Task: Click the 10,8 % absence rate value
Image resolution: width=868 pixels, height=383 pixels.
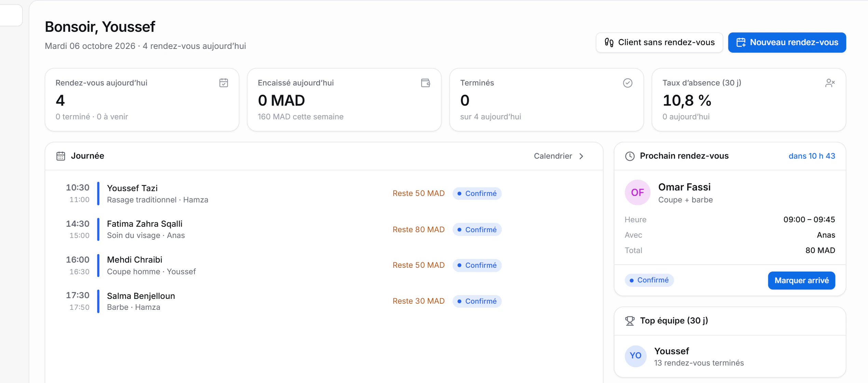Action: pyautogui.click(x=687, y=101)
